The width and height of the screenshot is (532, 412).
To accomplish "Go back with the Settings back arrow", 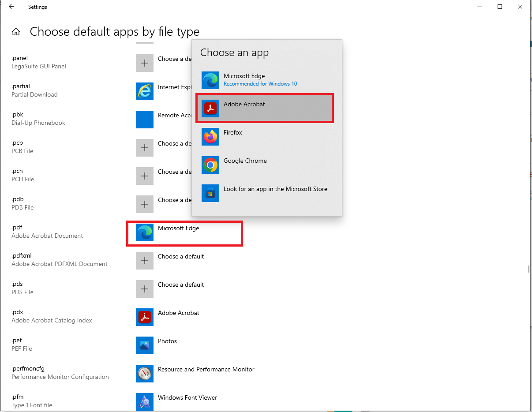I will pyautogui.click(x=11, y=7).
